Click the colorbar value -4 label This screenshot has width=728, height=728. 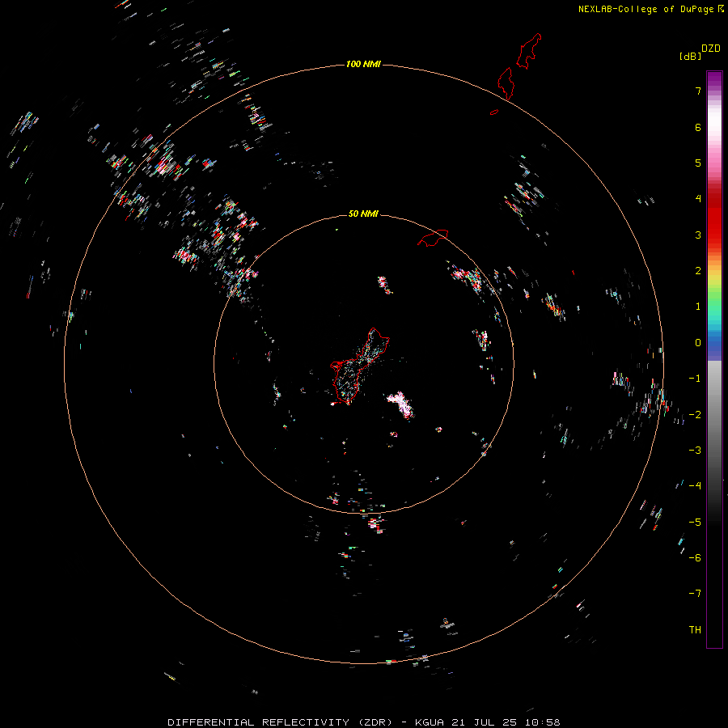695,485
